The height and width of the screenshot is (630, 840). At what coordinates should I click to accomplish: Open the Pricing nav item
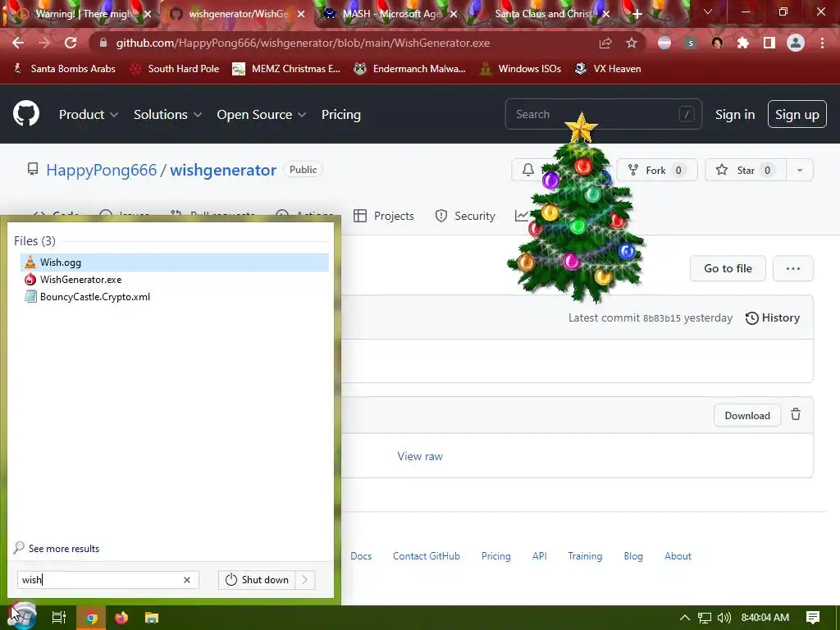(x=341, y=114)
